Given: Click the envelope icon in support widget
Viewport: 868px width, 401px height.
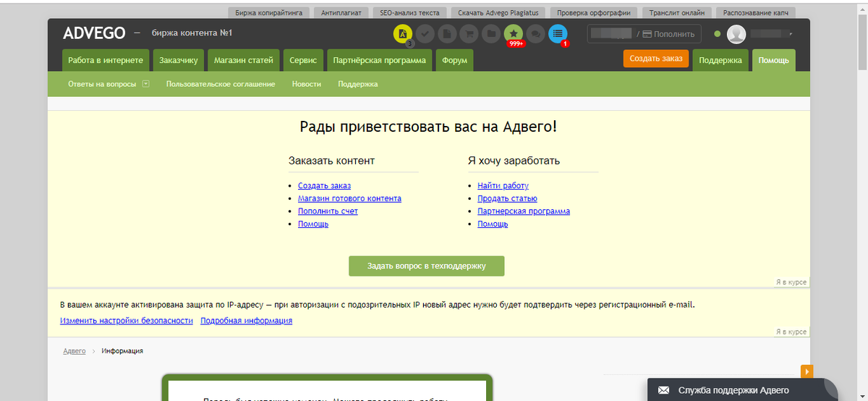Looking at the screenshot, I should tap(663, 391).
